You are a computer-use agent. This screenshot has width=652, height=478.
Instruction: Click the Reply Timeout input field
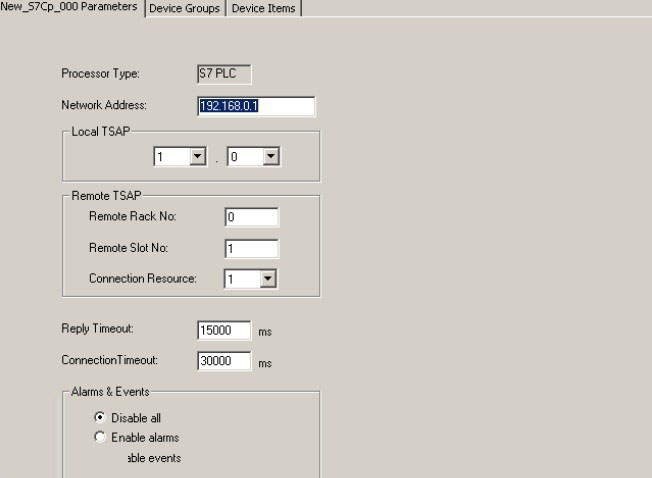pos(224,330)
